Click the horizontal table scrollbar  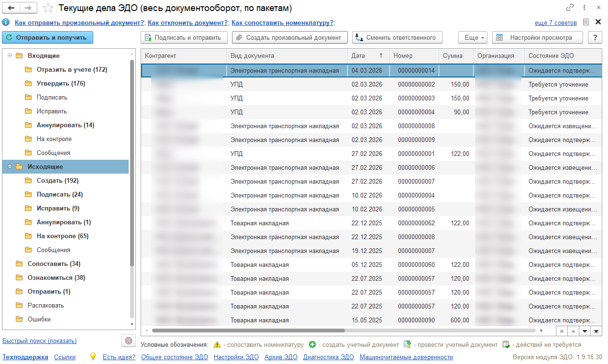(248, 331)
